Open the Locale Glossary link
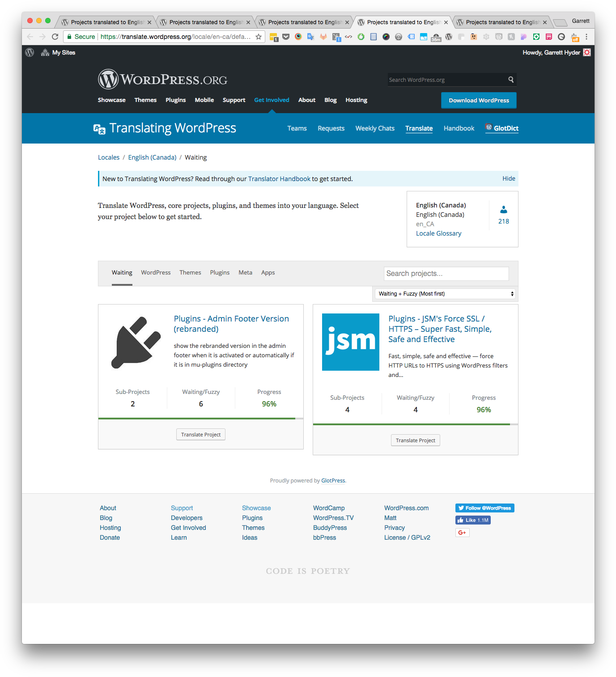Image resolution: width=616 pixels, height=677 pixels. (x=438, y=233)
